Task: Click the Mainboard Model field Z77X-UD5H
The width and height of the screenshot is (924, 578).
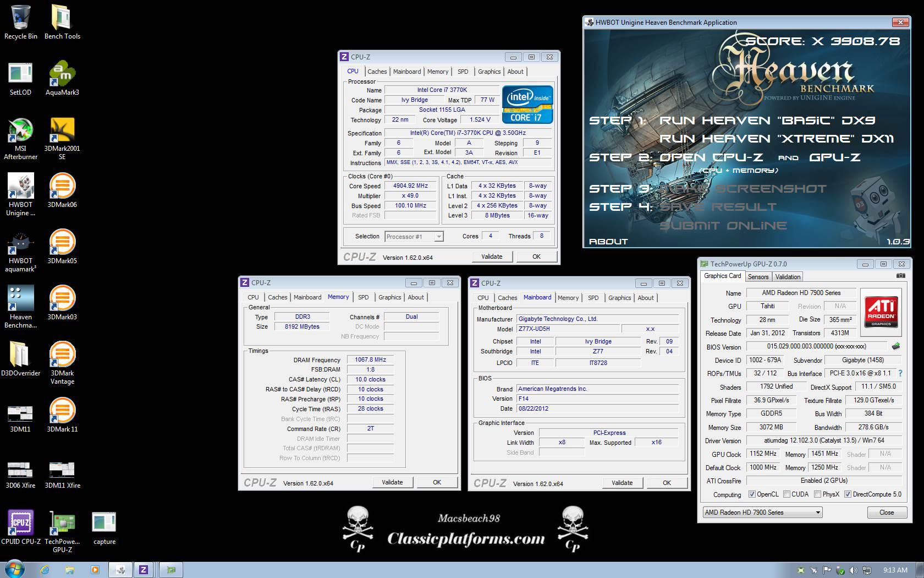Action: coord(567,329)
